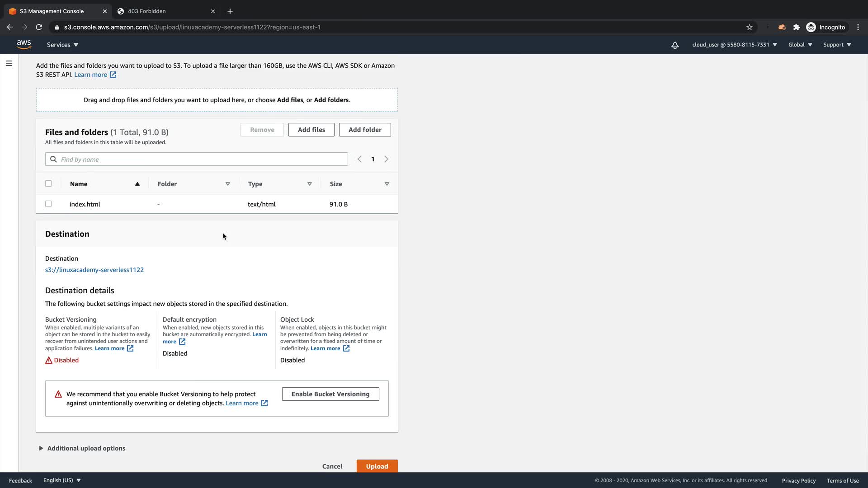This screenshot has height=488, width=868.
Task: Go to next page arrow in files table
Action: point(386,159)
